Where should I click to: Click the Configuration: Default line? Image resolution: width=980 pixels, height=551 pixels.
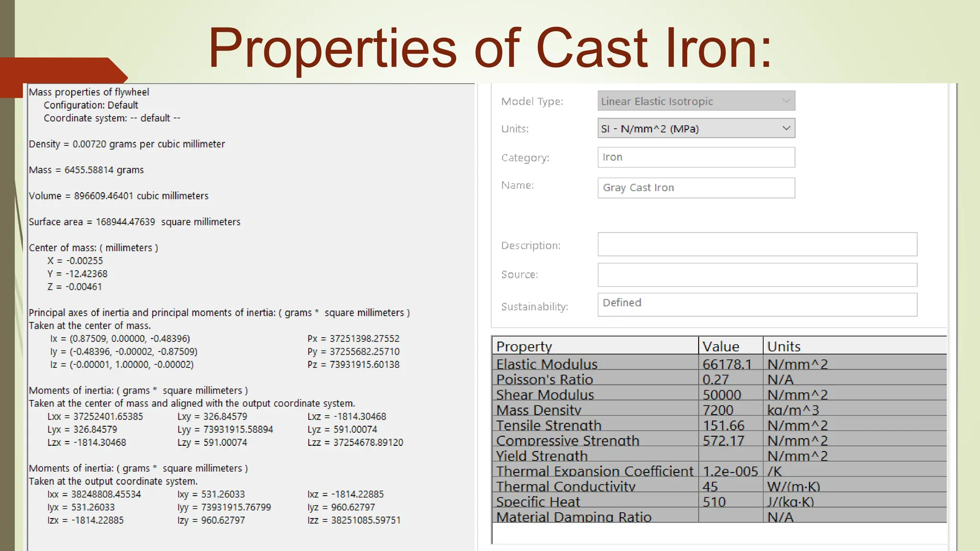coord(91,105)
